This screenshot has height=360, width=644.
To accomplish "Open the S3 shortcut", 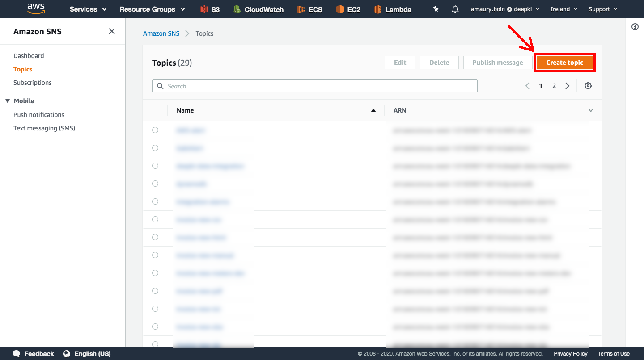I will pos(210,9).
